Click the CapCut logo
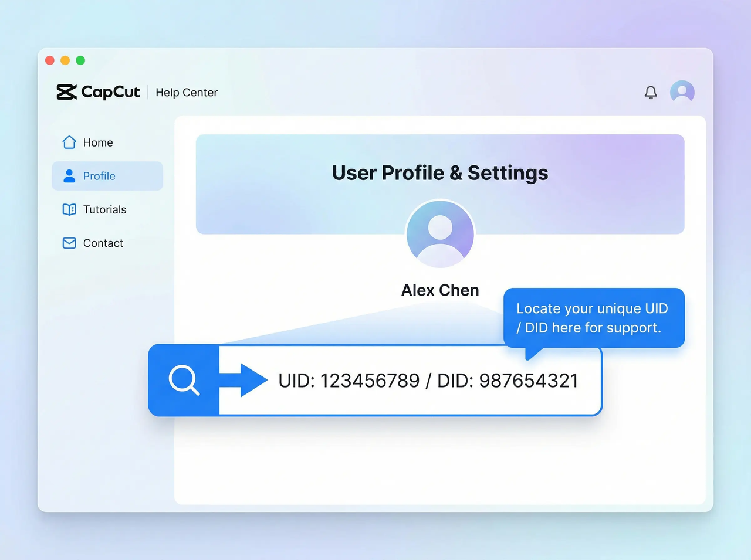The height and width of the screenshot is (560, 751). pos(97,92)
